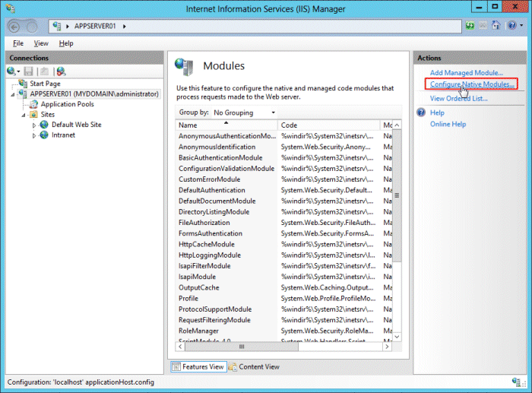Sort by the Name column header
The width and height of the screenshot is (532, 393).
pyautogui.click(x=226, y=125)
